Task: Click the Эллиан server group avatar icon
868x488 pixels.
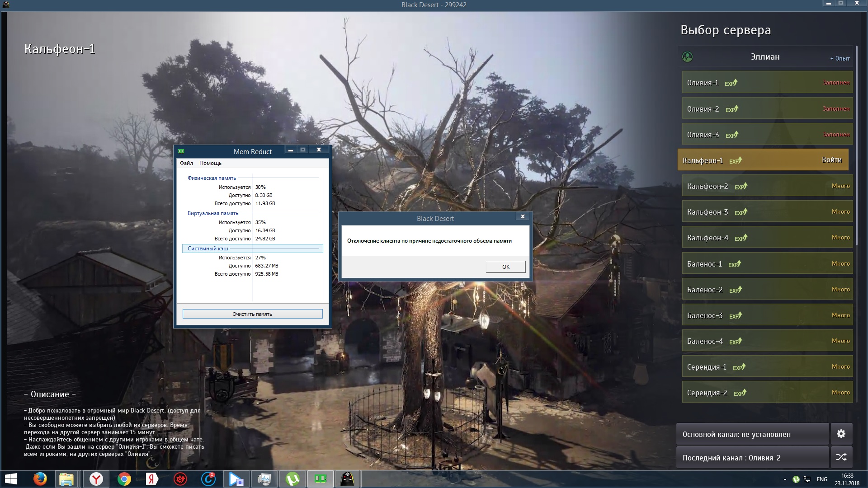Action: (687, 56)
